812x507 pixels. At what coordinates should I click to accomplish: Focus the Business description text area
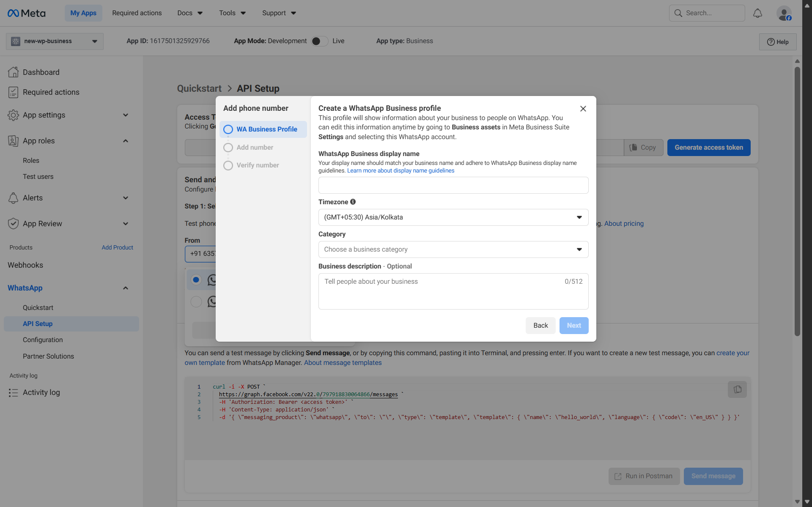[x=453, y=291]
